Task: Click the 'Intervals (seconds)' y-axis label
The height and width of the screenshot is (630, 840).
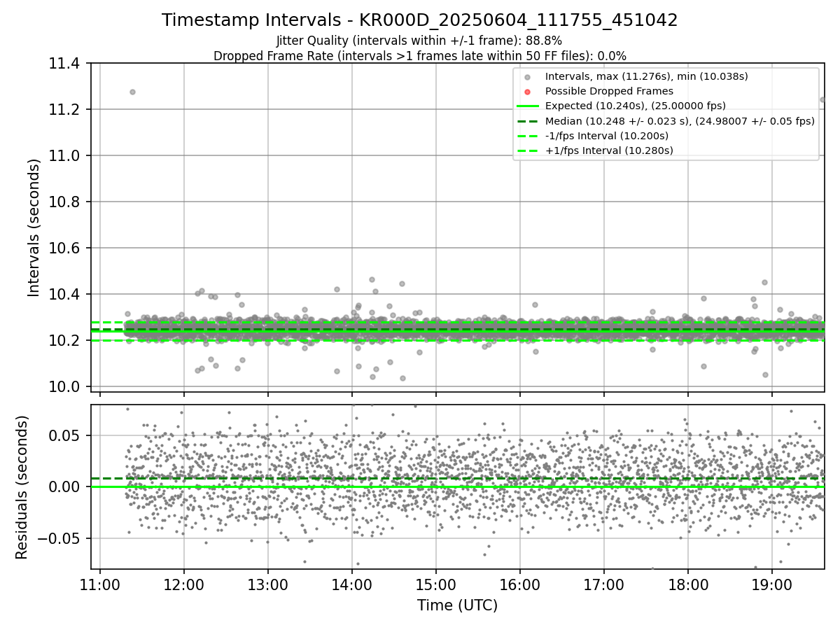Action: pos(34,227)
